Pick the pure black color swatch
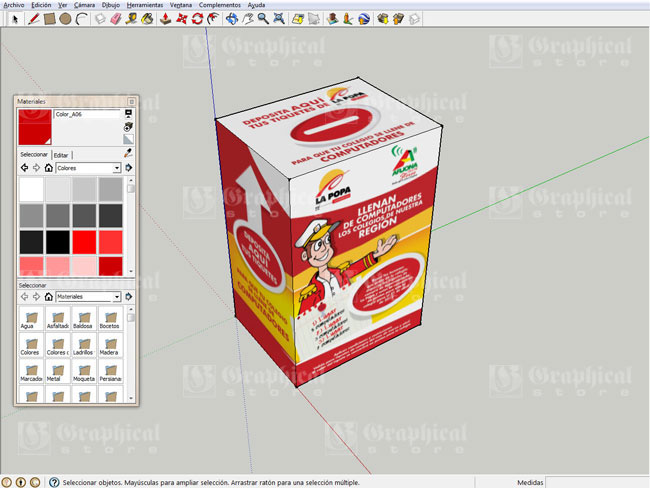Image resolution: width=650 pixels, height=488 pixels. [x=58, y=242]
